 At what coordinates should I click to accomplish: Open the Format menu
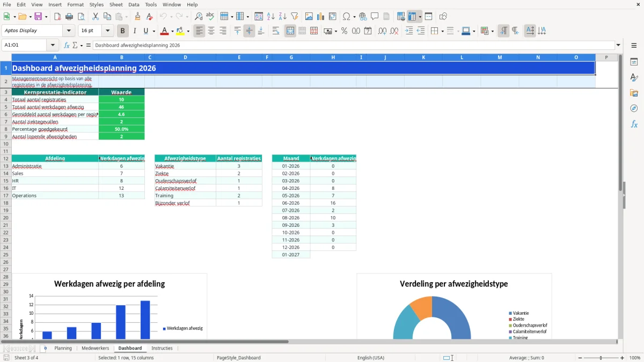pos(76,4)
